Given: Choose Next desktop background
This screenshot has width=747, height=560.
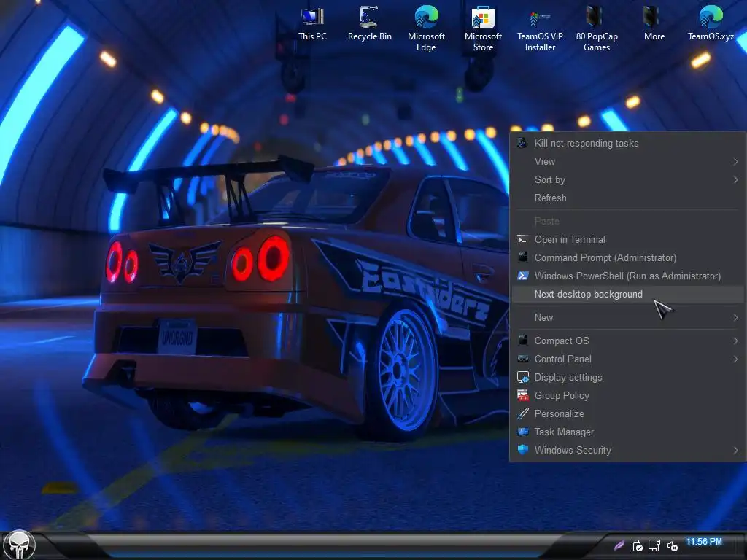Looking at the screenshot, I should click(627, 294).
